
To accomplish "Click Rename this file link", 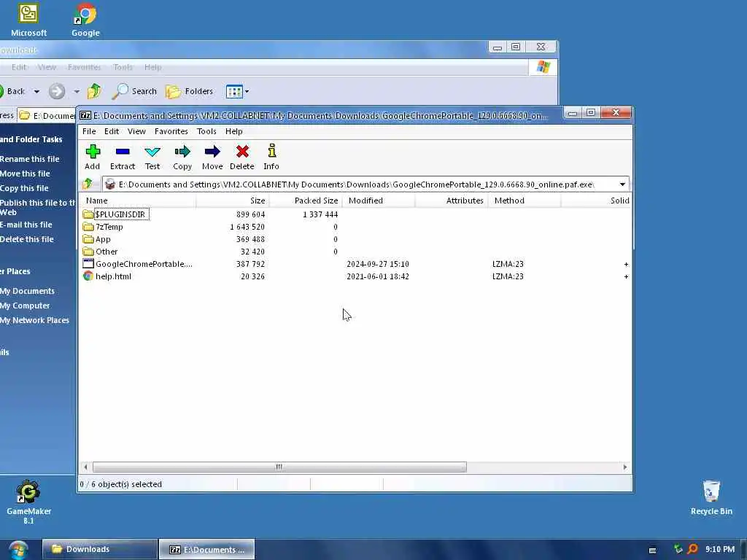I will 29,159.
